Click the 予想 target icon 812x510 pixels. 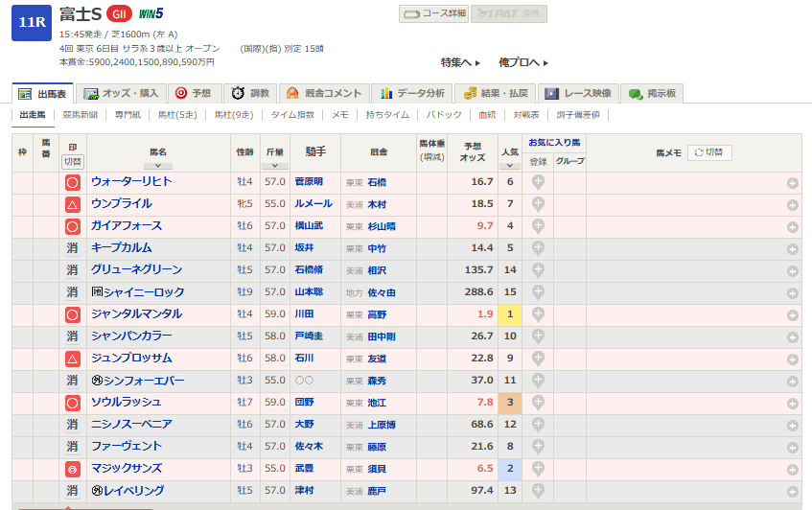point(180,93)
